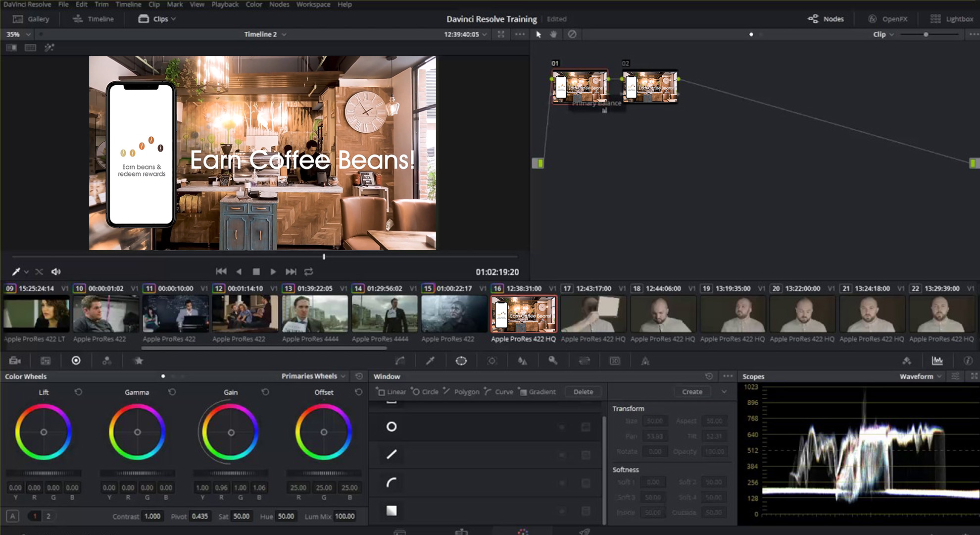
Task: Click the Delete window button
Action: 583,392
